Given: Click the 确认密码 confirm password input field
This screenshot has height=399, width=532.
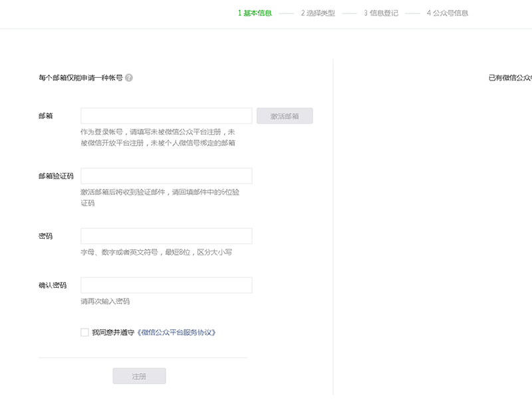Looking at the screenshot, I should pyautogui.click(x=165, y=285).
